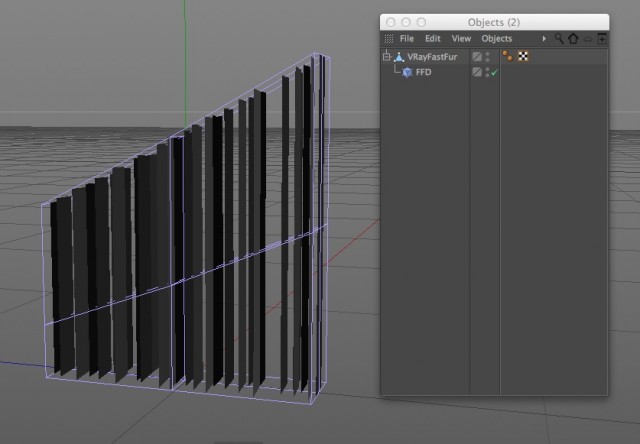Expand the hidden menus arrow after Objects
Screen dimensions: 640x444
pos(544,38)
